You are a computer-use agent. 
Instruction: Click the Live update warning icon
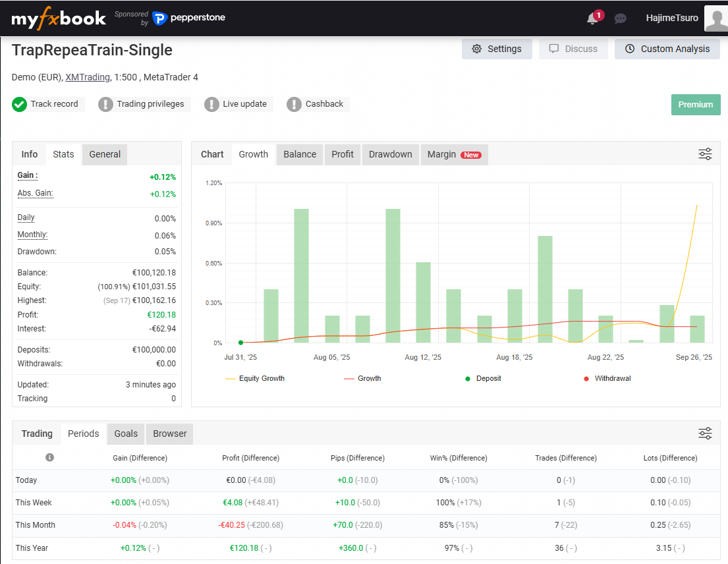tap(211, 105)
